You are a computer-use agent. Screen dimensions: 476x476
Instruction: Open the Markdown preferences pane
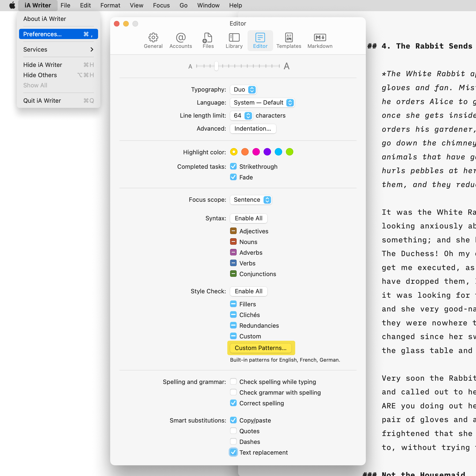coord(320,41)
